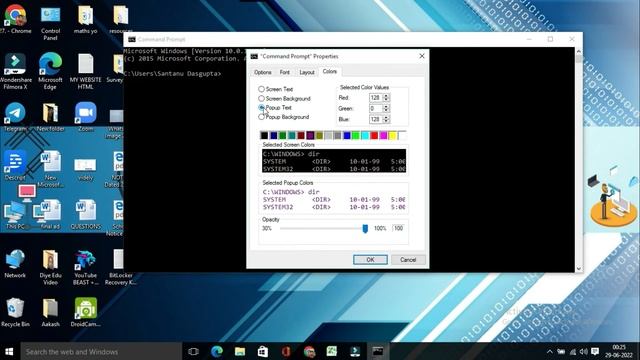This screenshot has height=360, width=640.
Task: Select the Wondershare Filmora X desktop icon
Action: pos(15,71)
